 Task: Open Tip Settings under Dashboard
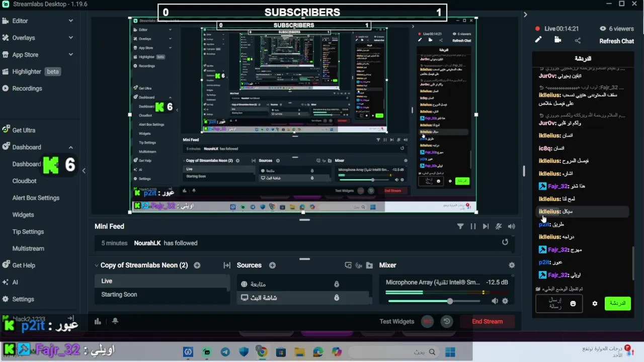(28, 232)
